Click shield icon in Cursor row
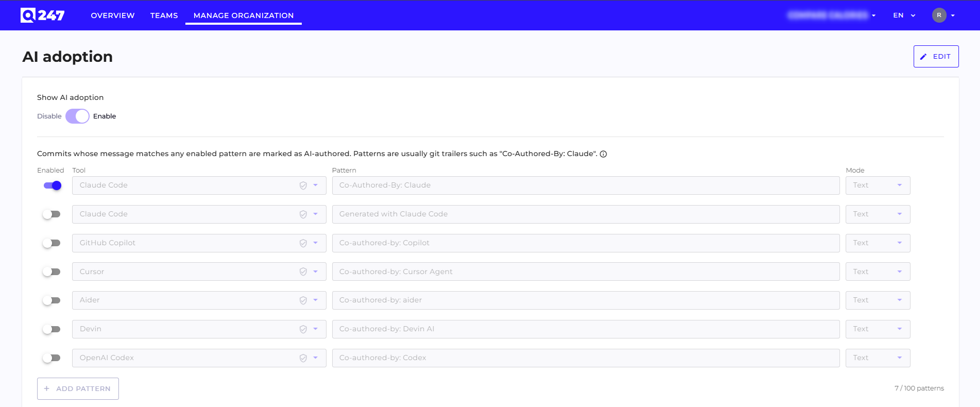Viewport: 980px width, 407px height. click(303, 272)
